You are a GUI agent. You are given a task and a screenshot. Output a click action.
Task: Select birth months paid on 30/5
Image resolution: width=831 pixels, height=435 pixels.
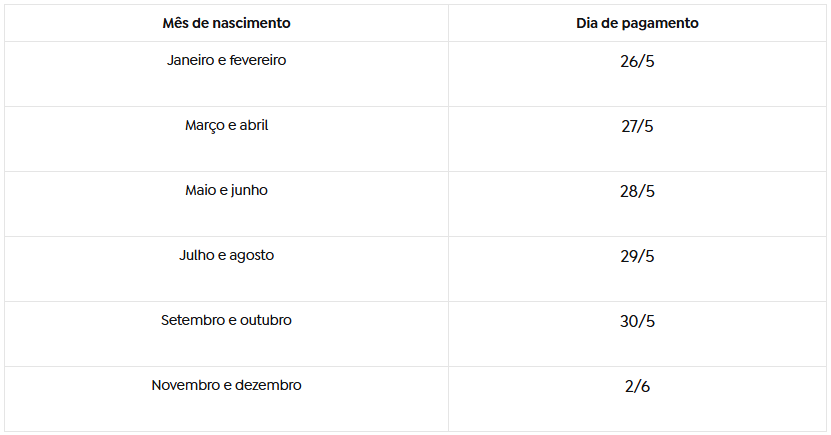click(x=226, y=321)
